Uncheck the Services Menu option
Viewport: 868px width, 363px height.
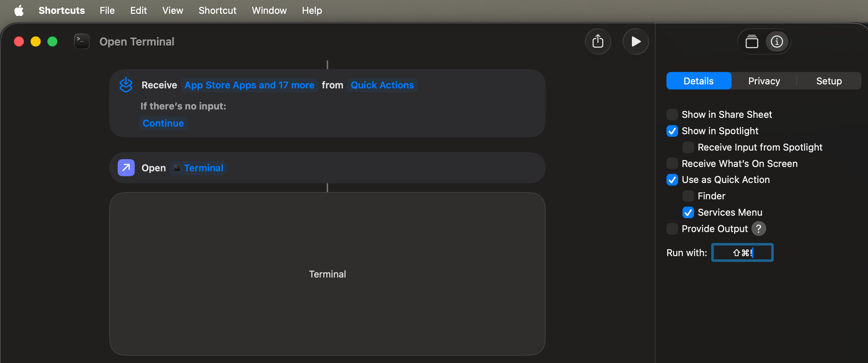(x=688, y=212)
